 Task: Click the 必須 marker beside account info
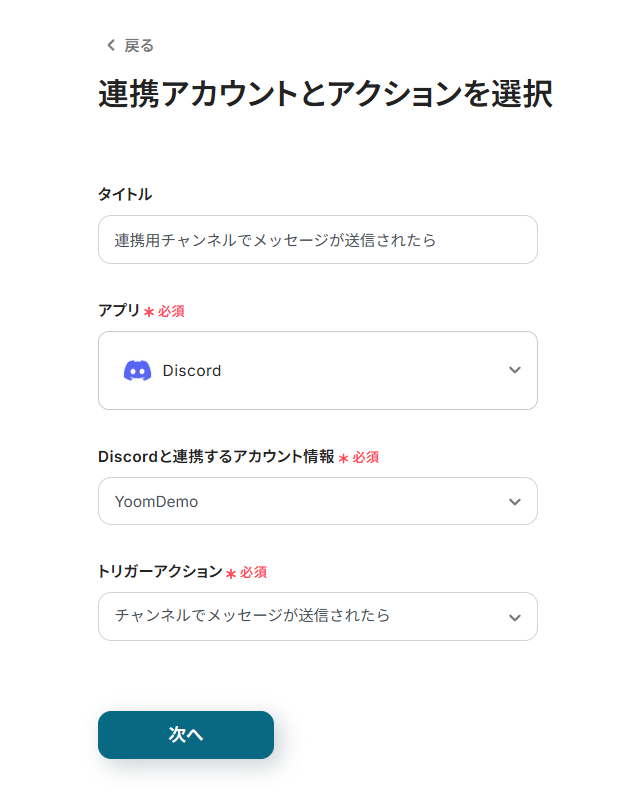[366, 457]
